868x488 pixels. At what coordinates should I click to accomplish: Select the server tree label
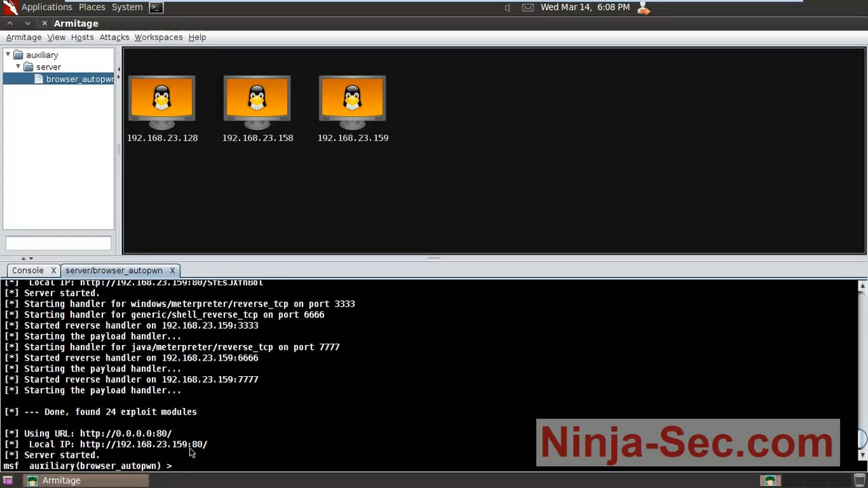click(x=49, y=67)
